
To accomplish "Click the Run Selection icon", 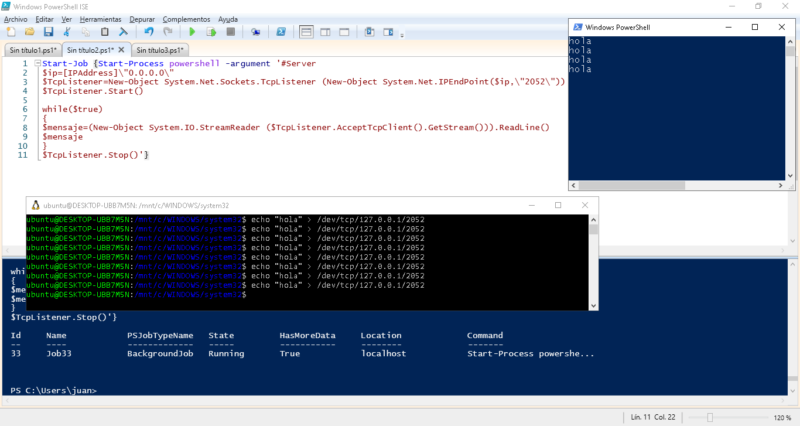I will point(212,32).
